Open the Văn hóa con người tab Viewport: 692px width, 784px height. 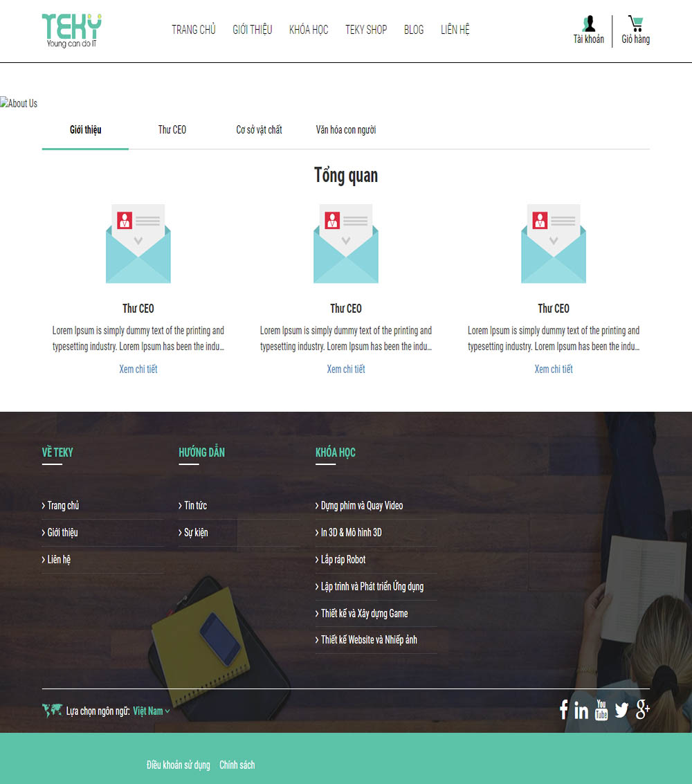tap(346, 130)
